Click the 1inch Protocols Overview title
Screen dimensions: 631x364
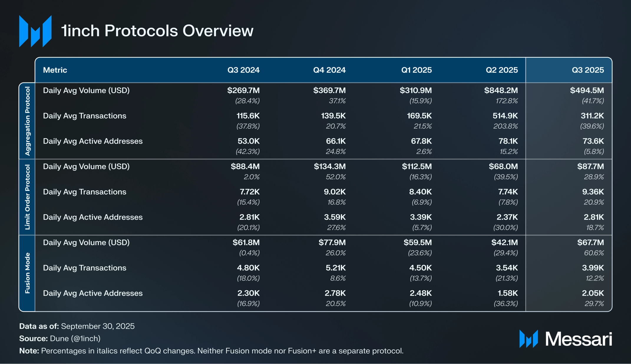click(x=157, y=31)
